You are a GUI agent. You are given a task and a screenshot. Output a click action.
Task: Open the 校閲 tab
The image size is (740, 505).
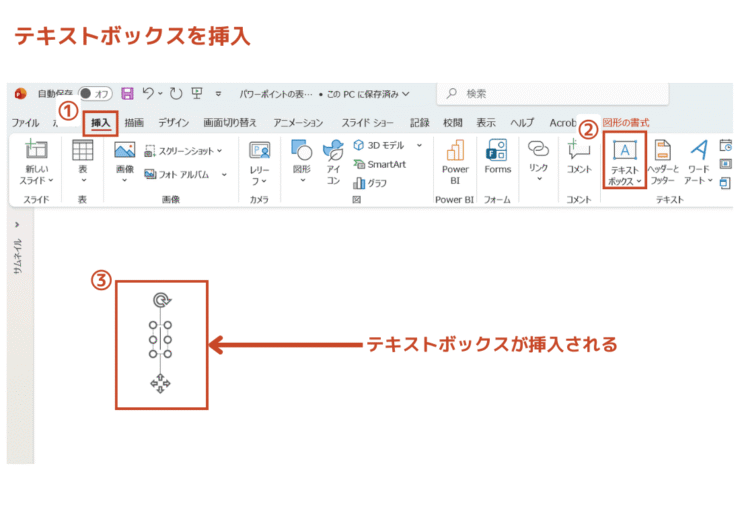click(453, 123)
